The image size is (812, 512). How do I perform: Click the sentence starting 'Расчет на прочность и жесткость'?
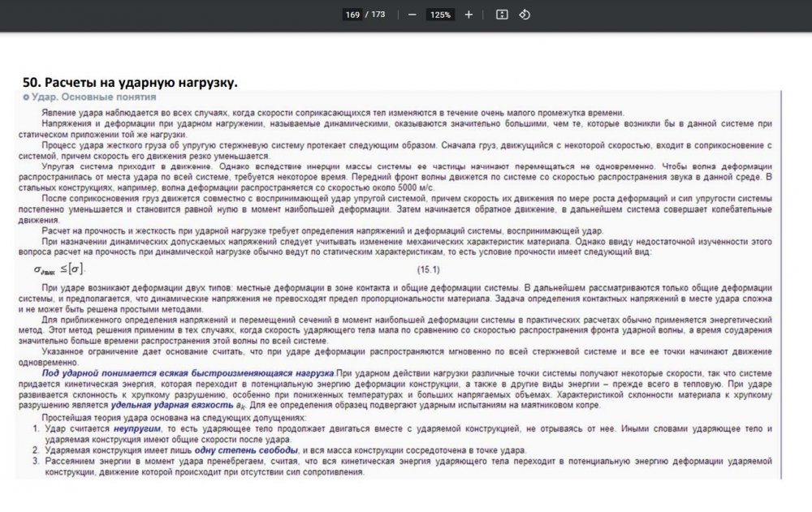click(322, 231)
